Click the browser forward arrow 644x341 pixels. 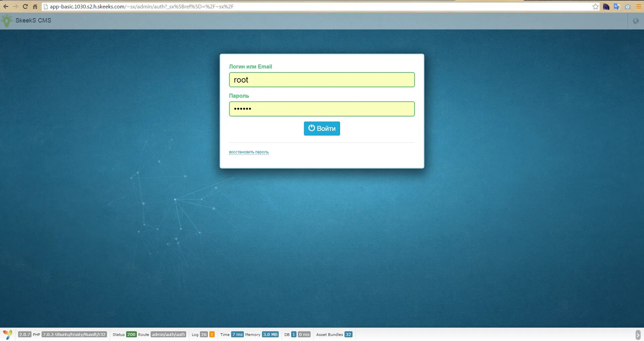click(15, 6)
